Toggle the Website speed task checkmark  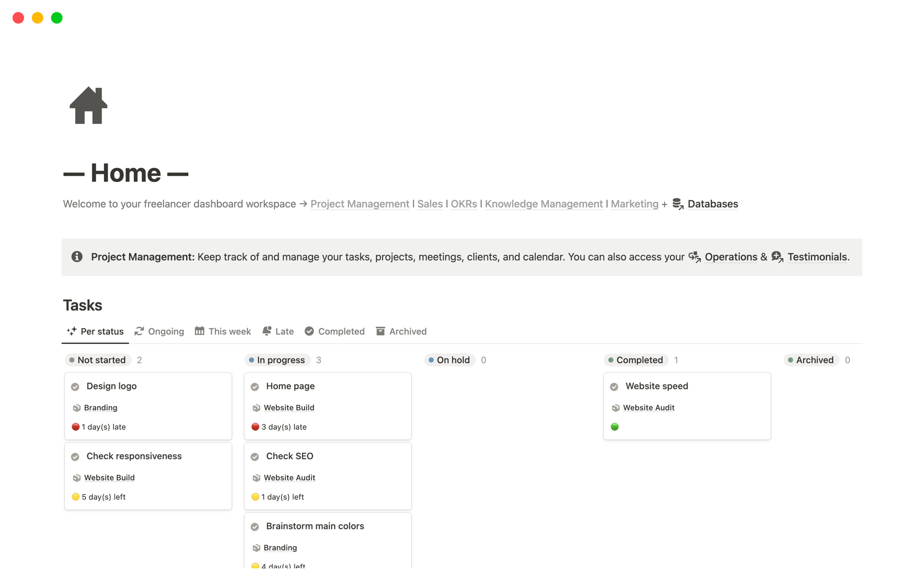click(614, 387)
